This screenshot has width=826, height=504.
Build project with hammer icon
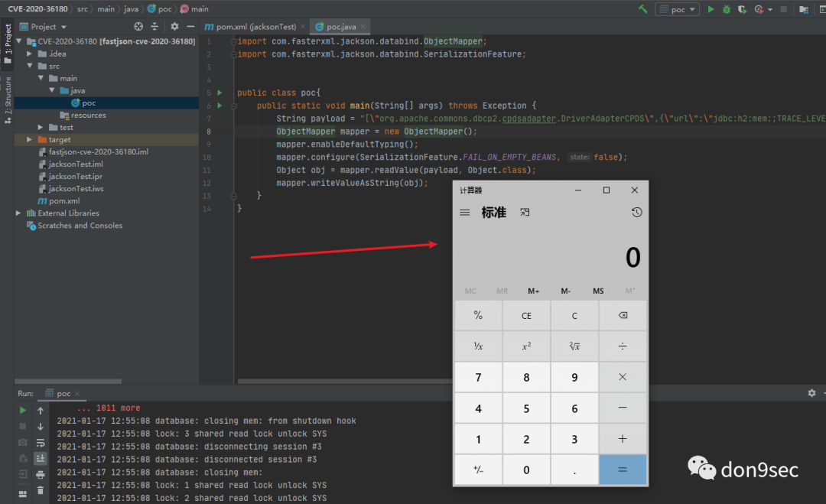click(x=642, y=9)
